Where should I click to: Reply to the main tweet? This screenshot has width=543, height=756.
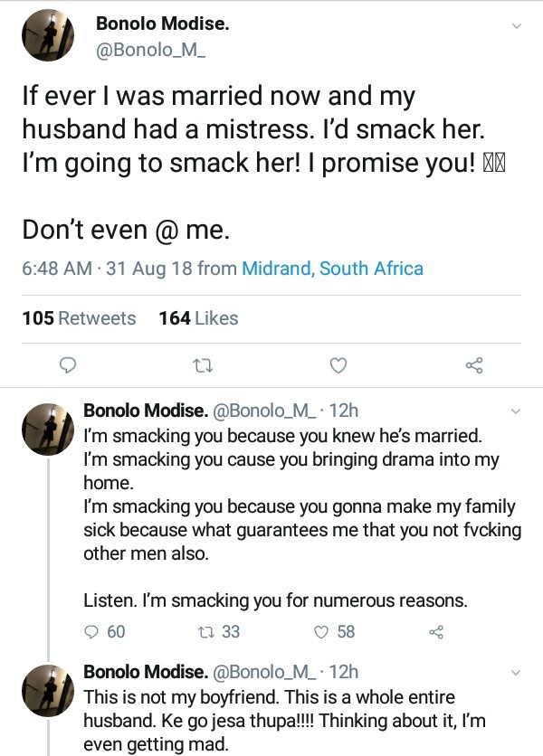pyautogui.click(x=67, y=366)
